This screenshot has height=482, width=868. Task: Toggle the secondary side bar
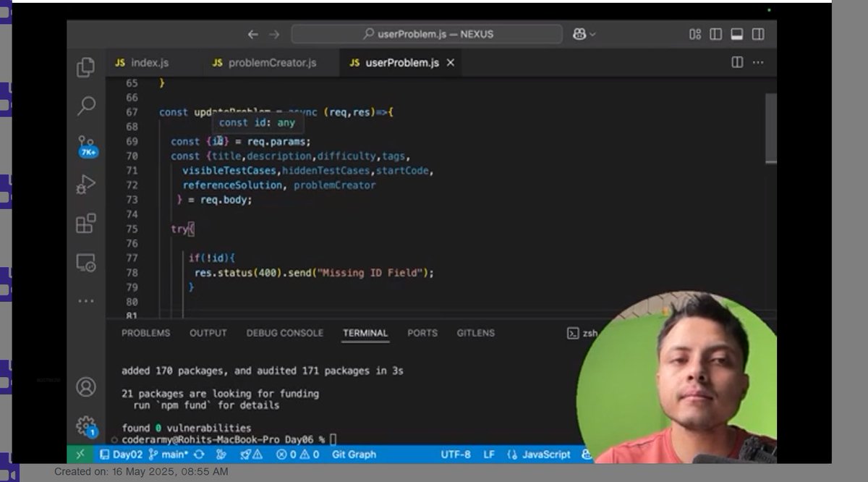pyautogui.click(x=758, y=34)
